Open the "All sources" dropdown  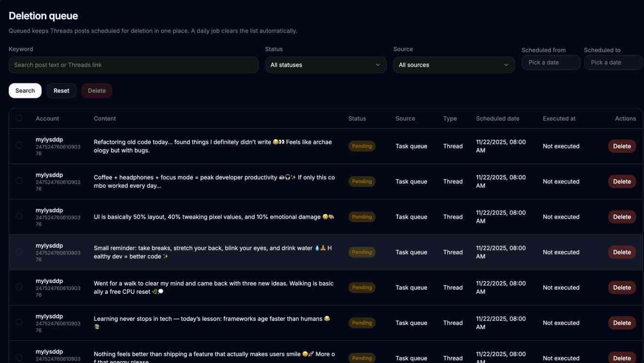pos(453,64)
